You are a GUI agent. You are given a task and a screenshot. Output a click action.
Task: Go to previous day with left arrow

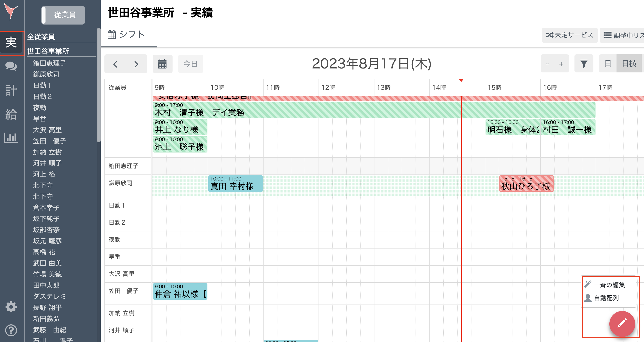coord(115,64)
